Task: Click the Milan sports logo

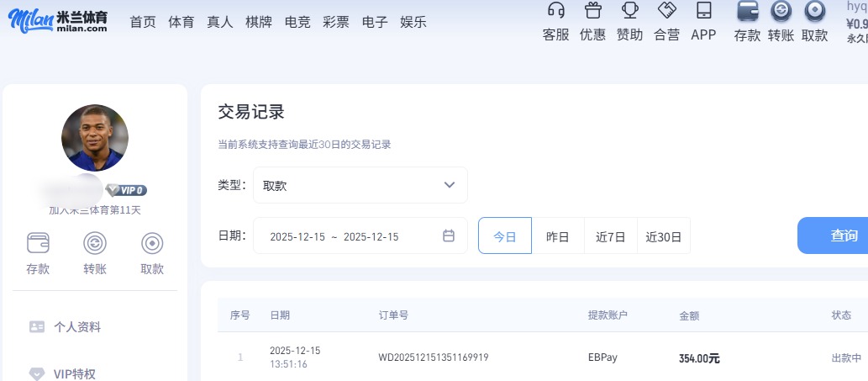Action: pyautogui.click(x=58, y=20)
